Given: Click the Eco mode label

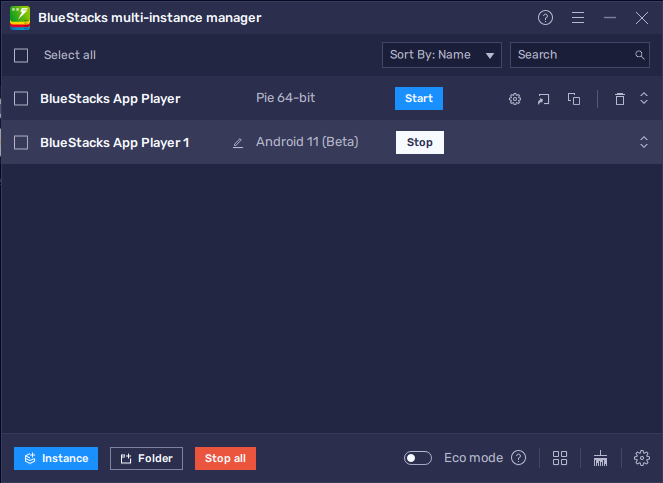Looking at the screenshot, I should point(473,458).
